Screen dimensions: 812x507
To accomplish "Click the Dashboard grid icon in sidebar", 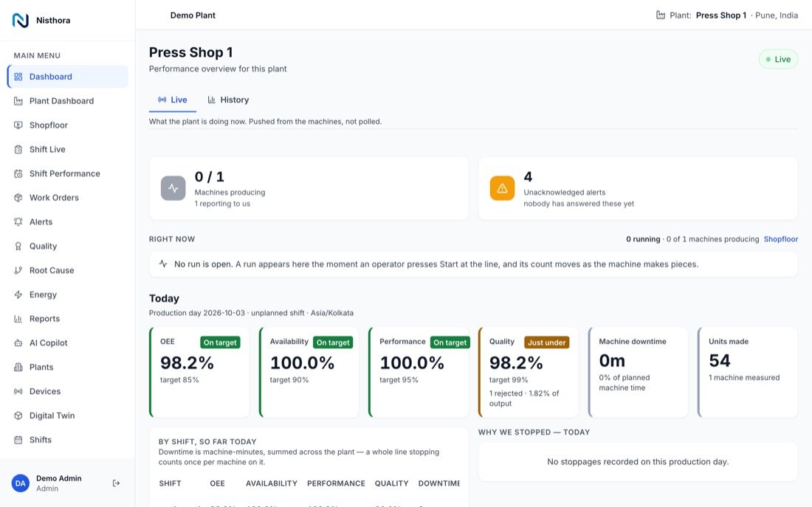I will tap(18, 77).
